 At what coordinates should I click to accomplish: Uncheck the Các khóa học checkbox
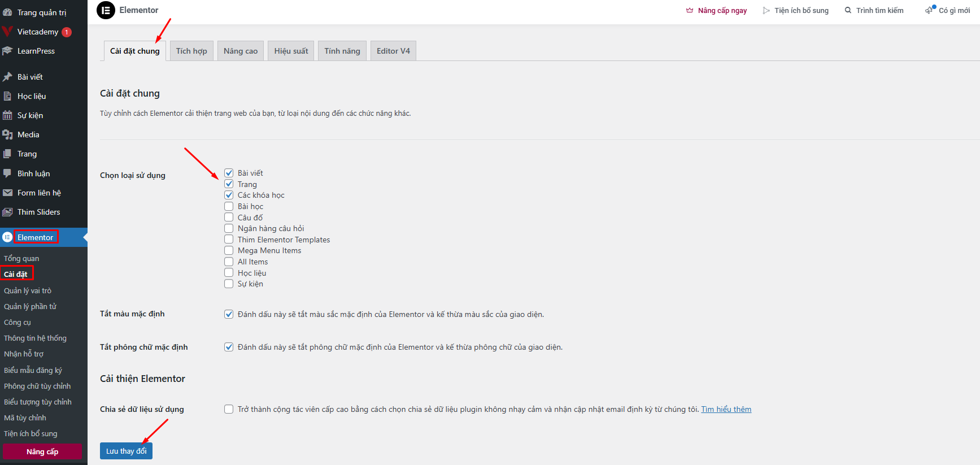point(229,195)
